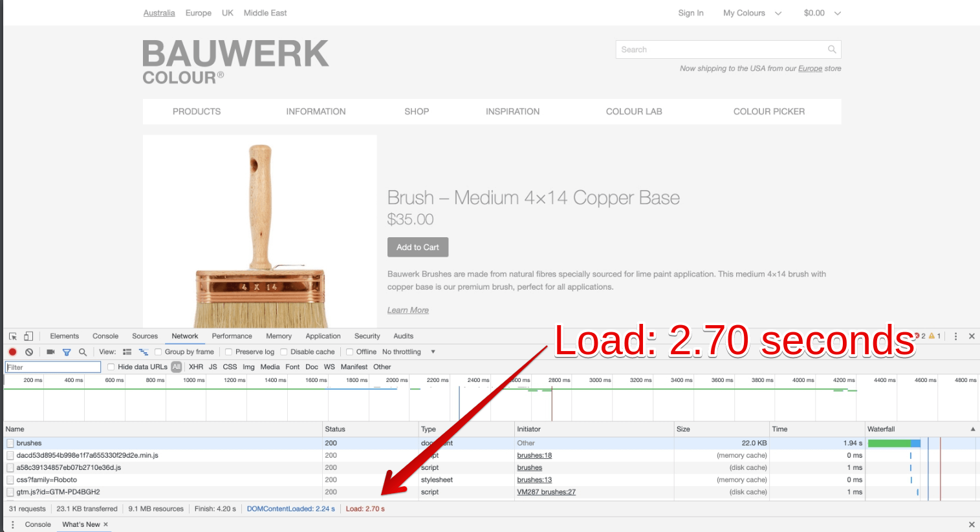Switch to the Application tab
Viewport: 980px width, 532px height.
[323, 336]
